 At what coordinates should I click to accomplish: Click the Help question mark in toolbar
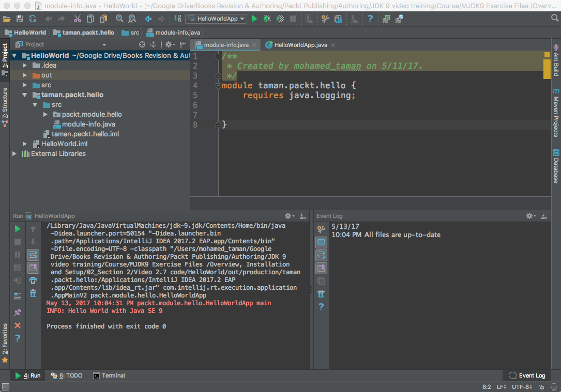point(370,19)
